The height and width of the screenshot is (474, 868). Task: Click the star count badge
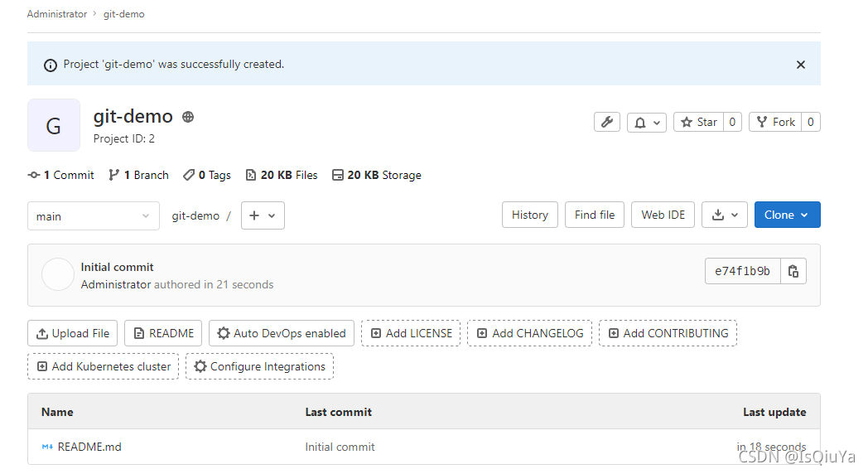tap(732, 122)
